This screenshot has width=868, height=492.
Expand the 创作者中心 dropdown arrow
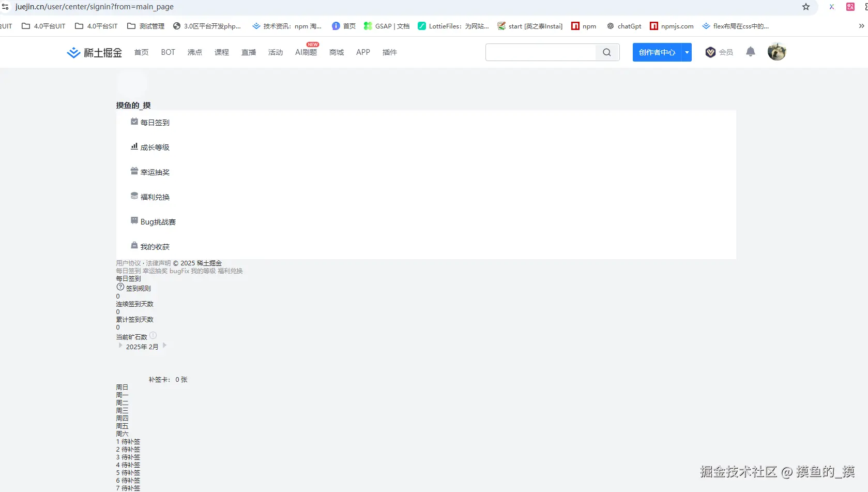coord(686,52)
